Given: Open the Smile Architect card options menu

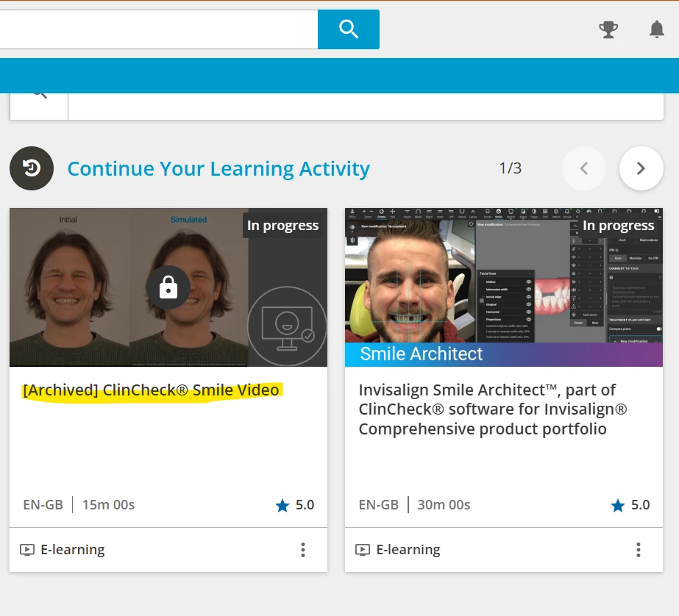Looking at the screenshot, I should 638,550.
